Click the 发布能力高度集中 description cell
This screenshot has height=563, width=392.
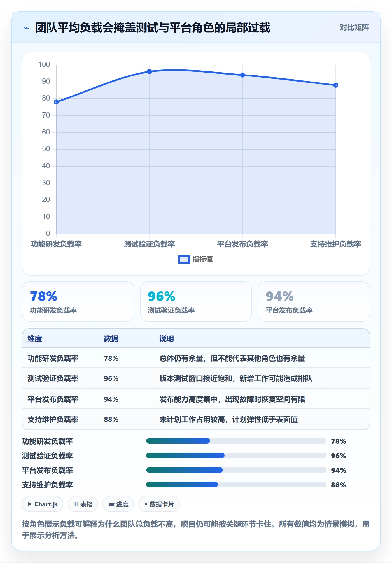click(x=232, y=399)
